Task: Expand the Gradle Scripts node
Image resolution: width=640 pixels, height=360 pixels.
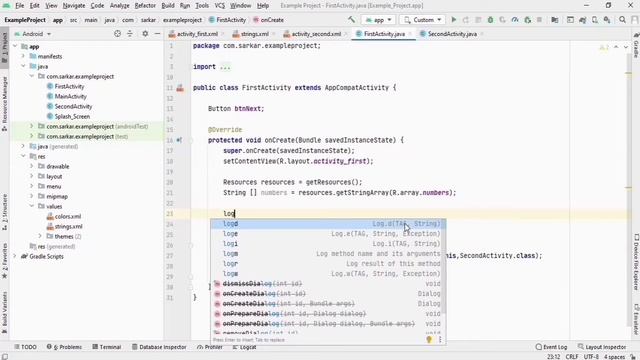Action: coord(15,256)
